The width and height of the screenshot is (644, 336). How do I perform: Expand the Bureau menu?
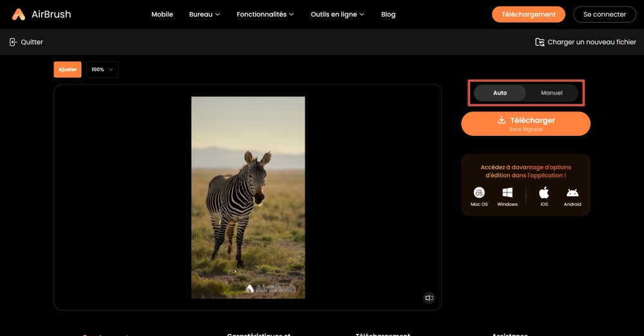coord(205,14)
